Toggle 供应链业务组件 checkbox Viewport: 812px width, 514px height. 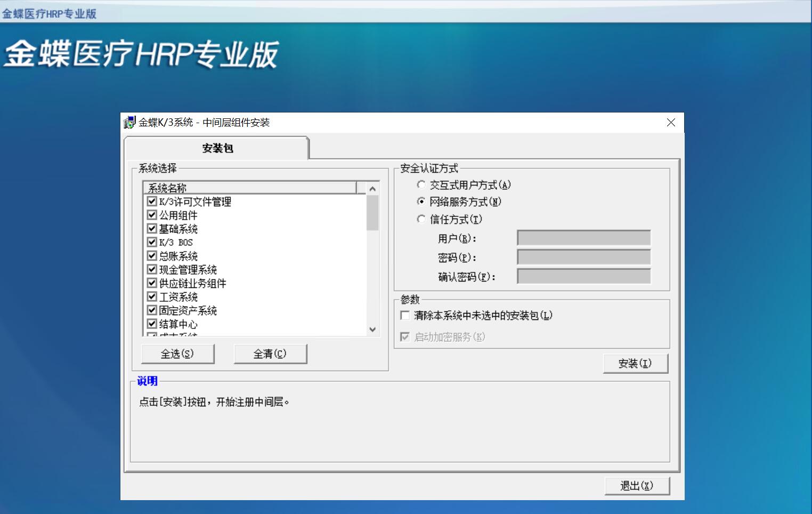click(x=152, y=283)
